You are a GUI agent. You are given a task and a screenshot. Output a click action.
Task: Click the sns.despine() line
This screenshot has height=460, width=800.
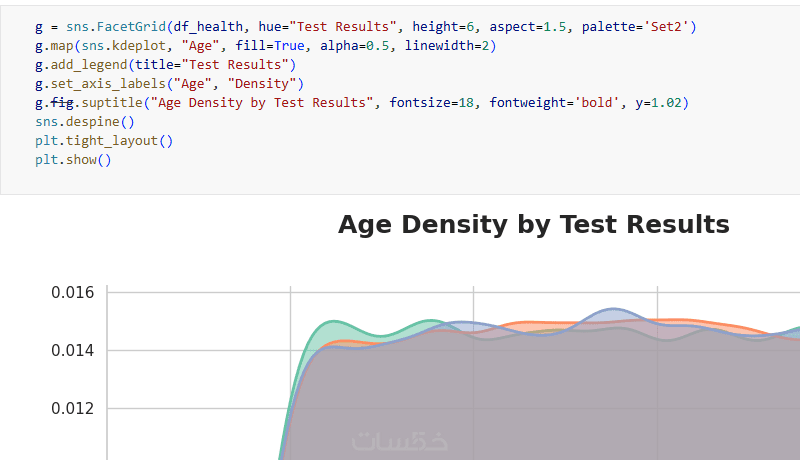pyautogui.click(x=84, y=122)
